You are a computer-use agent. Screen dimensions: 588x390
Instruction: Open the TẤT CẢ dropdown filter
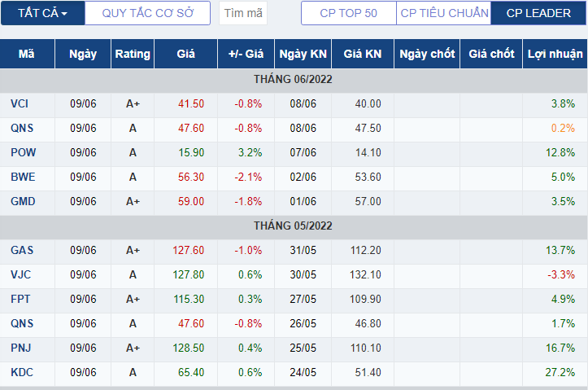click(x=43, y=13)
